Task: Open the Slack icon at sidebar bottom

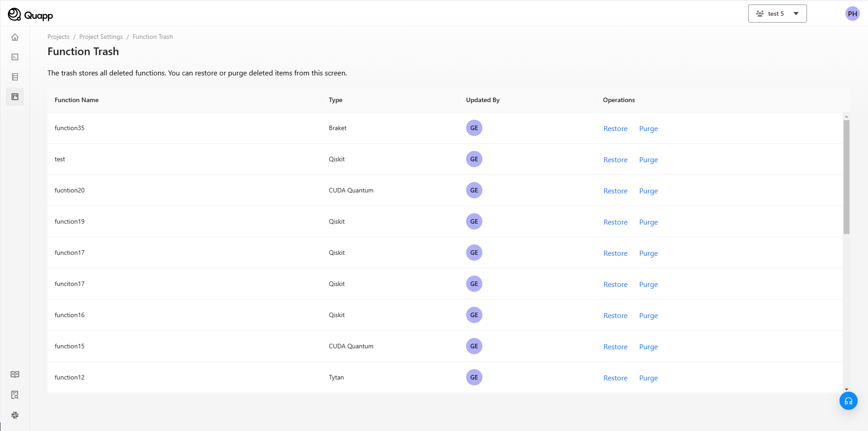Action: (15, 415)
